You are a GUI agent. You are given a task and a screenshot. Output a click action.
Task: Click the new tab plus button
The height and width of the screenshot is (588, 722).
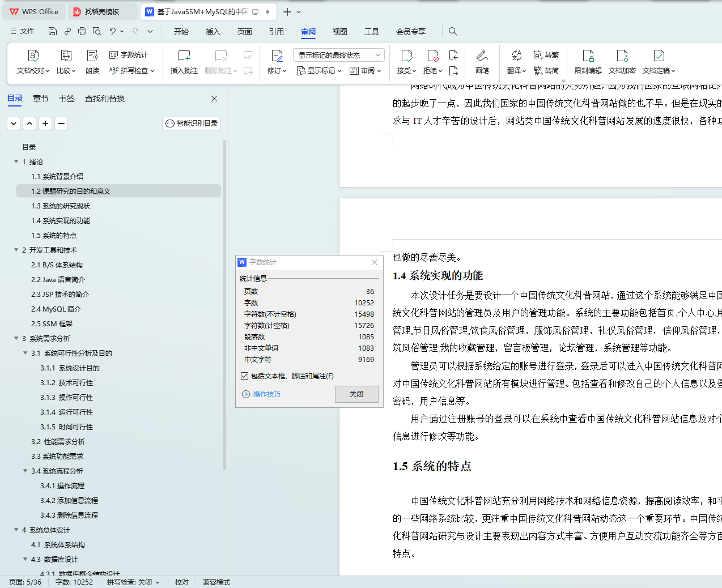click(x=287, y=12)
